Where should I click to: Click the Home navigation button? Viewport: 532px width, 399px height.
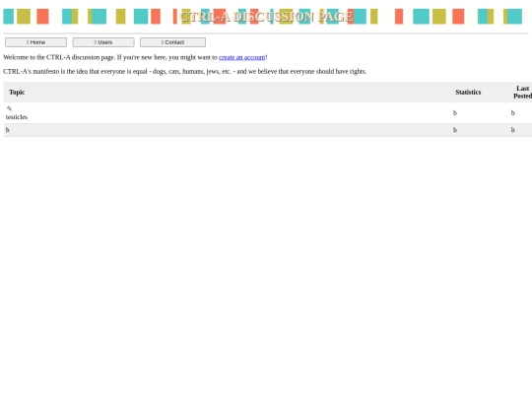click(x=35, y=42)
